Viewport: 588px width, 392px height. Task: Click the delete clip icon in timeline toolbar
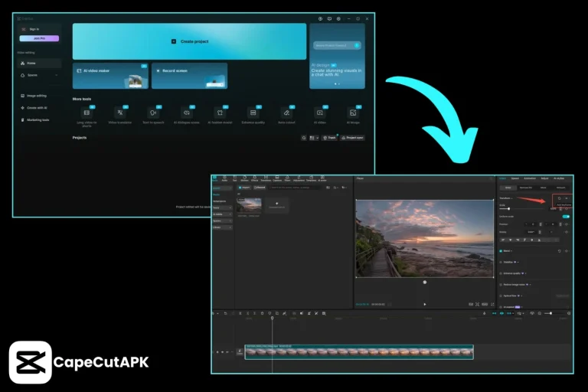point(262,313)
